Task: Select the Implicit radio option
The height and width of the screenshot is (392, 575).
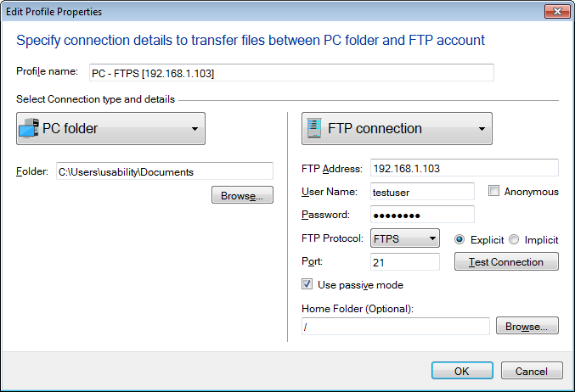Action: tap(516, 239)
